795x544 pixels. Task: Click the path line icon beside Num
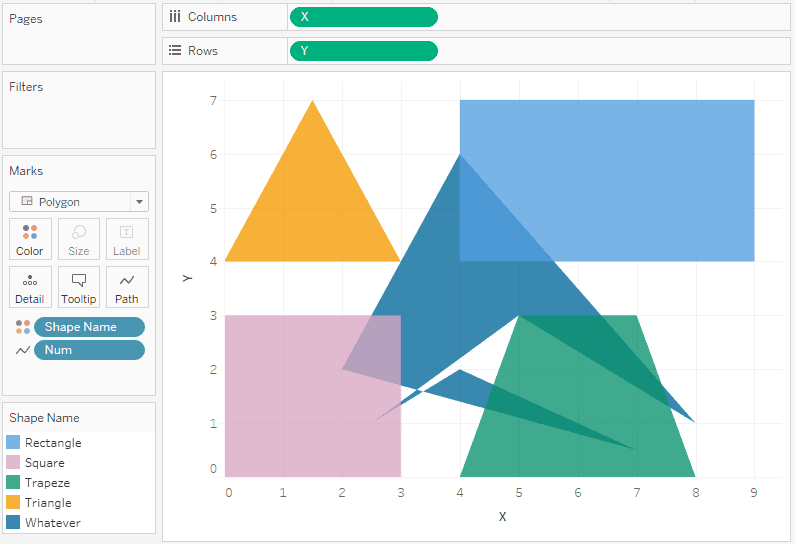click(x=23, y=350)
